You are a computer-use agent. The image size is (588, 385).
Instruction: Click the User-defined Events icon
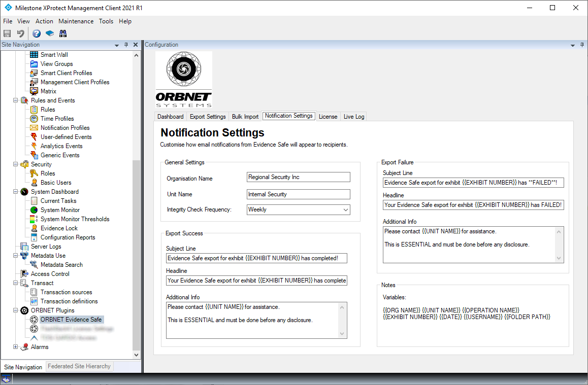[x=34, y=136]
